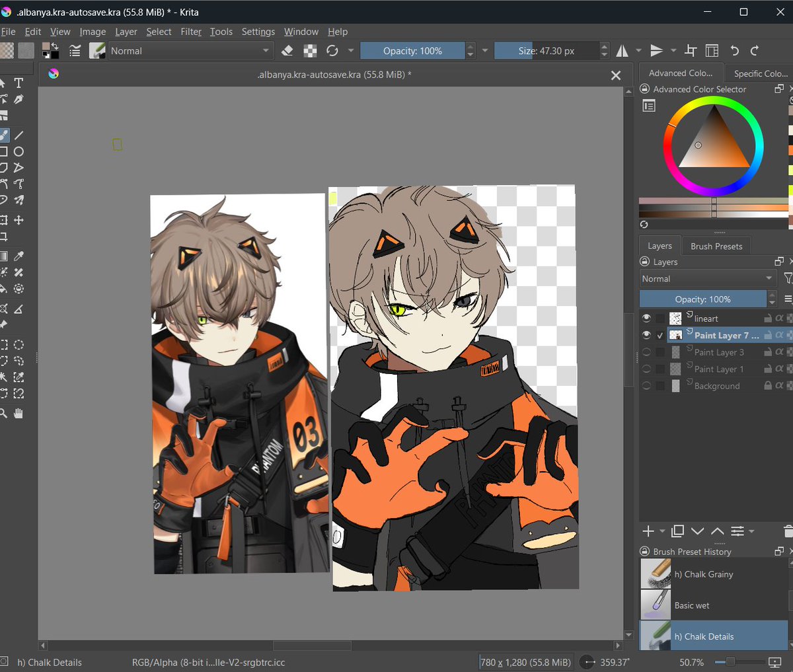Hide the Paint Layer 7 eye icon

(x=646, y=335)
